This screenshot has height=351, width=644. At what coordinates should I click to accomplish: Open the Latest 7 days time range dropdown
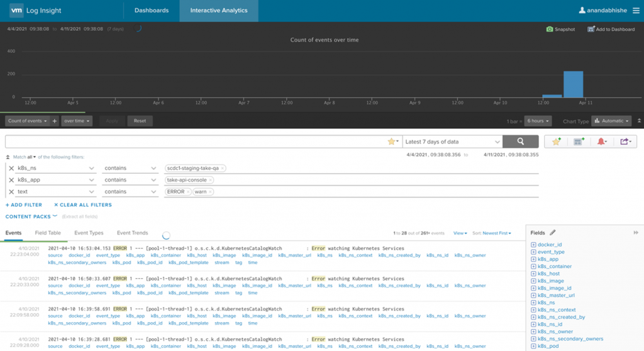pos(453,142)
